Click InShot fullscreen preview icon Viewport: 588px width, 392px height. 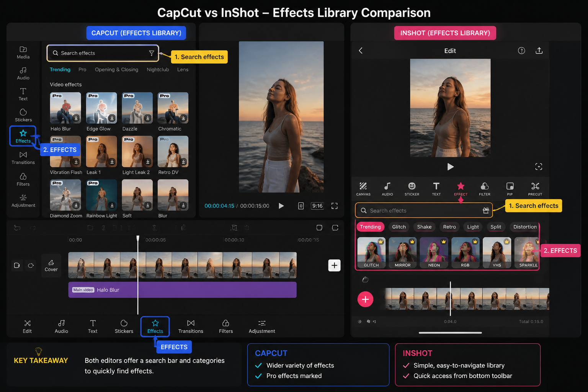(x=539, y=167)
